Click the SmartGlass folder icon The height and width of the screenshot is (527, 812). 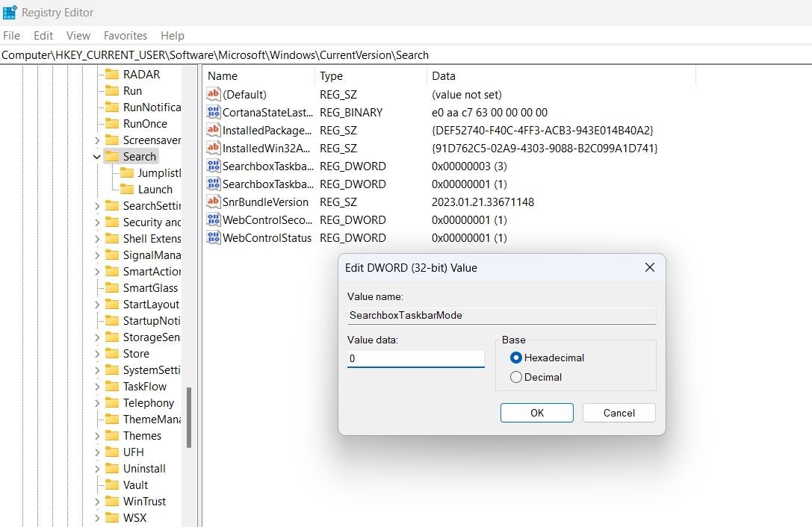coord(112,288)
